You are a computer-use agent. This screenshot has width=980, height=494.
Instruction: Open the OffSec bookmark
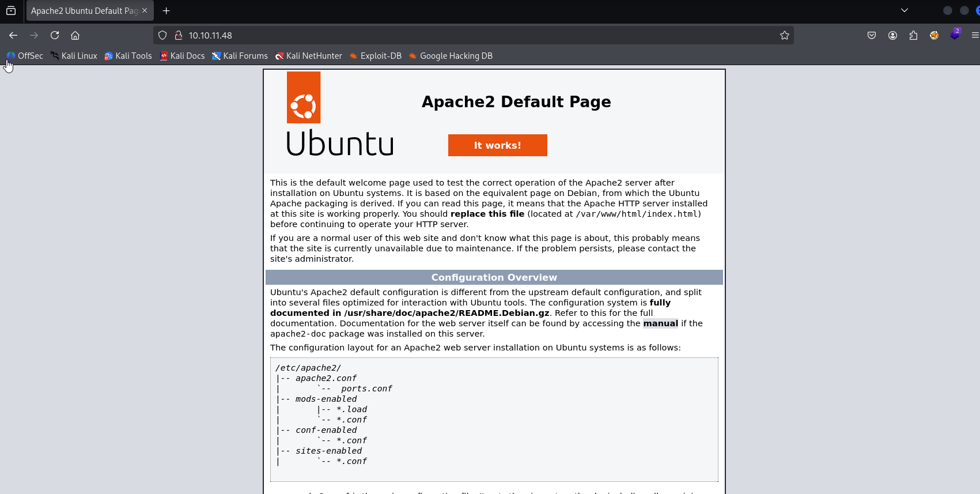(25, 56)
